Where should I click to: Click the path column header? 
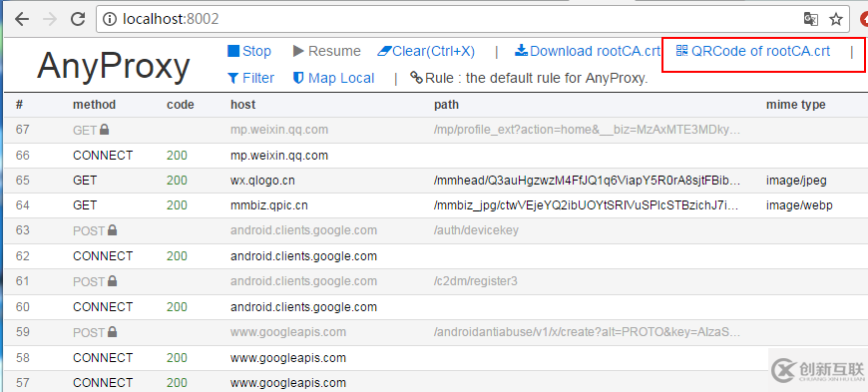coord(446,105)
